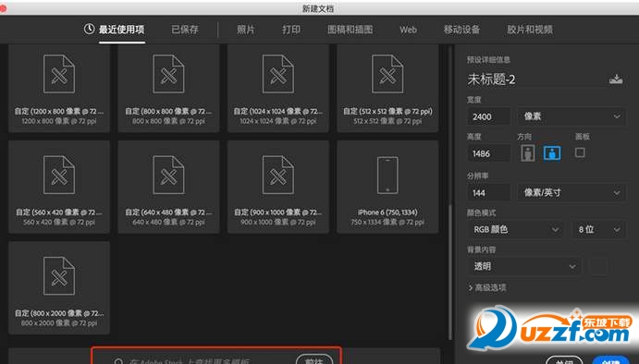Pick the 800 x 2000 custom preset icon
Screen dimensions: 639x364
[59, 276]
